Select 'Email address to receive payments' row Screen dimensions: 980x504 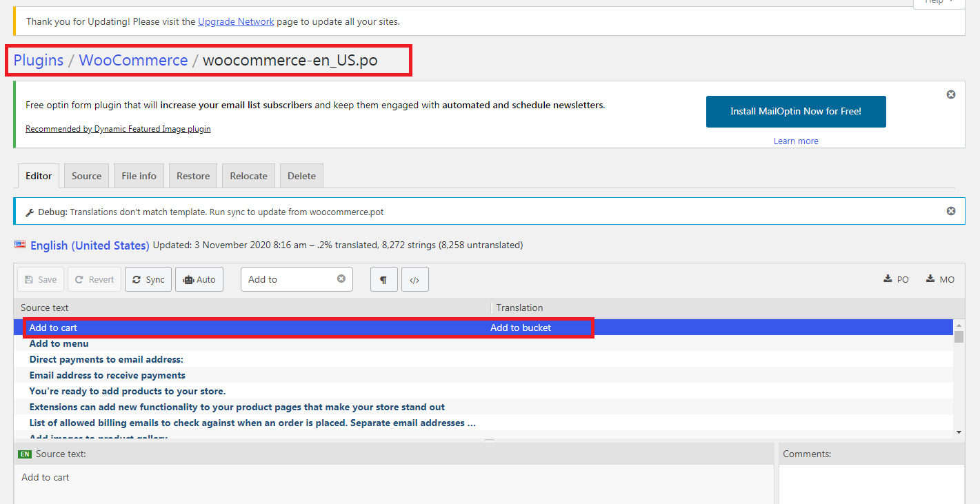[x=483, y=375]
